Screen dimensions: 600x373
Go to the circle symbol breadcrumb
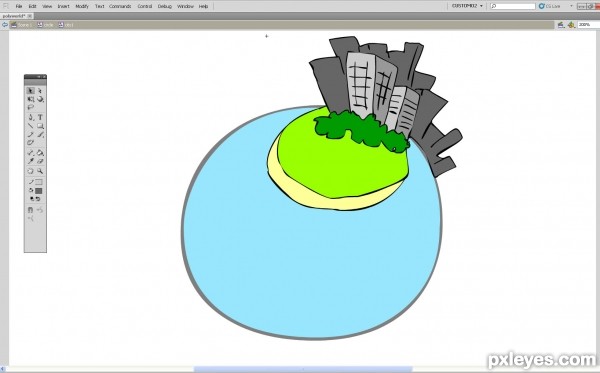tap(45, 25)
